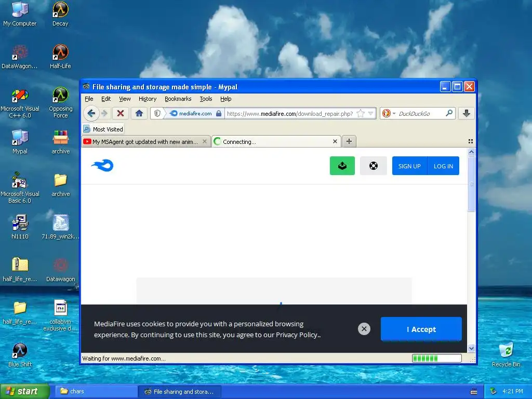
Task: Close the Connecting... tab
Action: [335, 141]
